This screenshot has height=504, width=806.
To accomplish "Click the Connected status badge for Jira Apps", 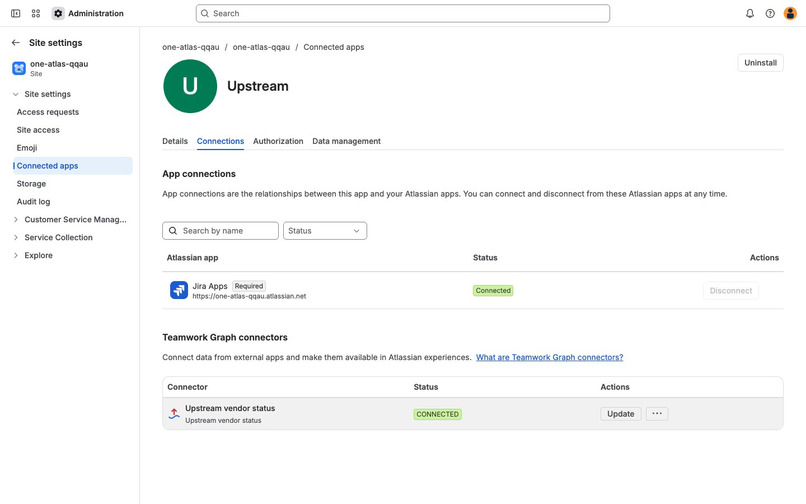I will click(493, 291).
